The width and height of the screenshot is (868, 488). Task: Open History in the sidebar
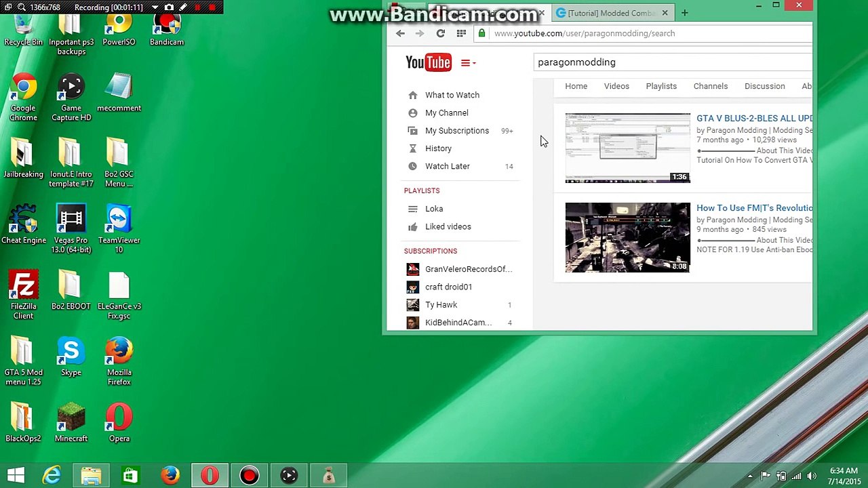438,148
